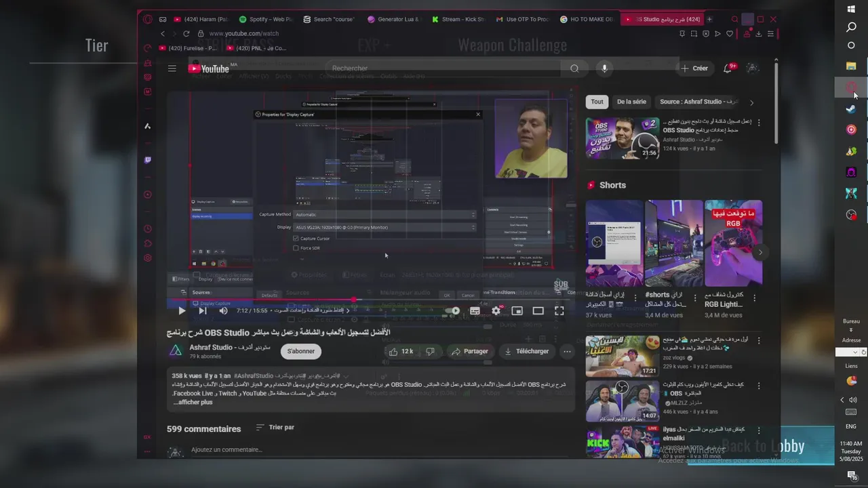Screen dimensions: 868x488
Task: Click the Créer button
Action: (x=695, y=68)
